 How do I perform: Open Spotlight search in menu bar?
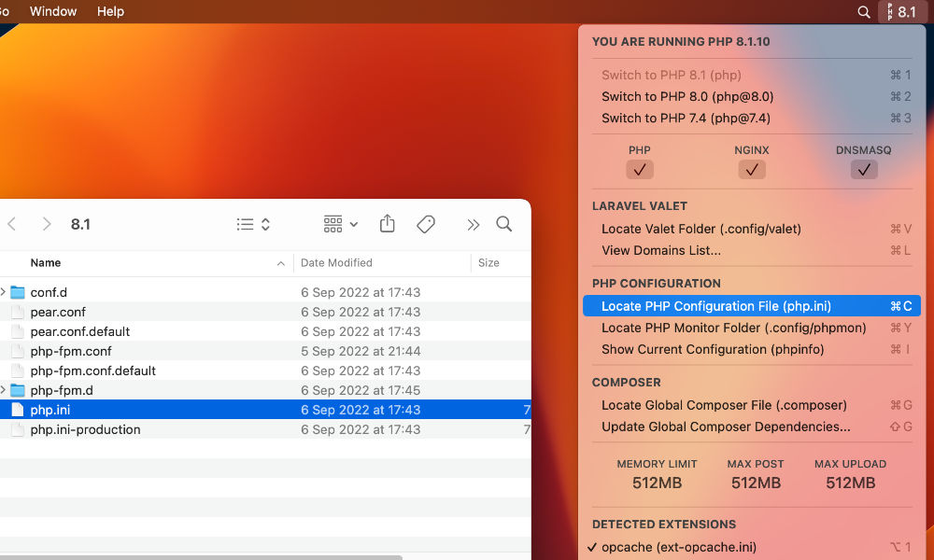[x=863, y=12]
